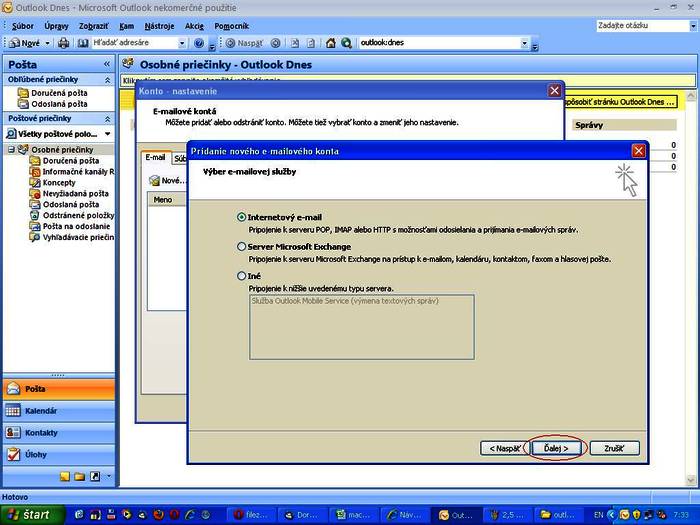Click Prispôsobiť stránku Outlook Dnes button

[x=621, y=102]
